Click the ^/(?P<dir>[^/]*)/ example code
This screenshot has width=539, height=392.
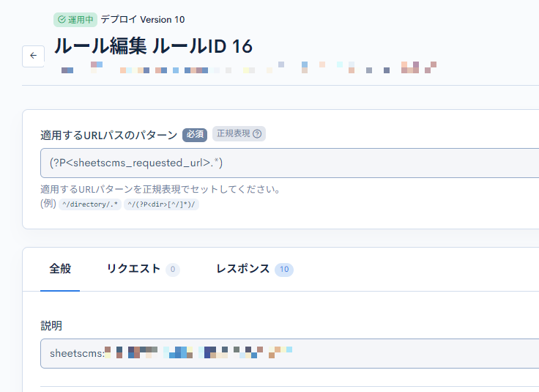point(161,204)
